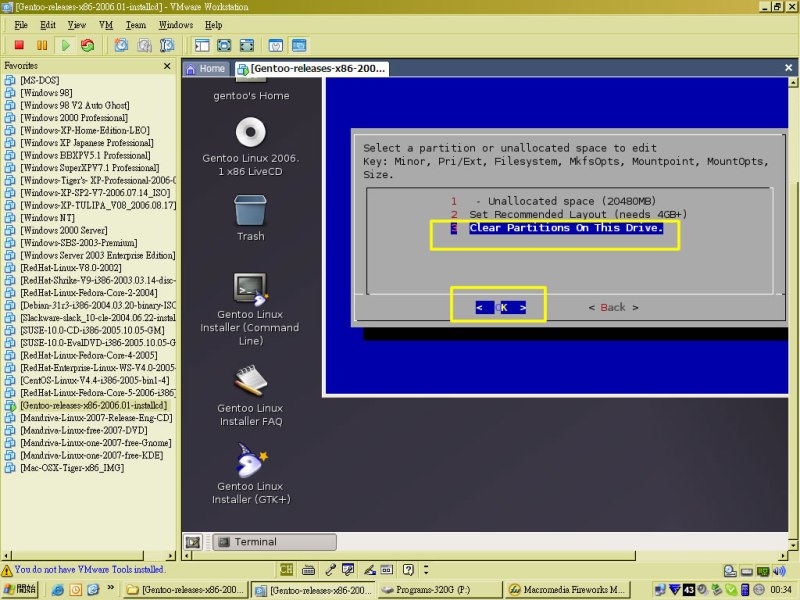
Task: Select the Gentoo-releases-x86-200... tab
Action: [312, 68]
